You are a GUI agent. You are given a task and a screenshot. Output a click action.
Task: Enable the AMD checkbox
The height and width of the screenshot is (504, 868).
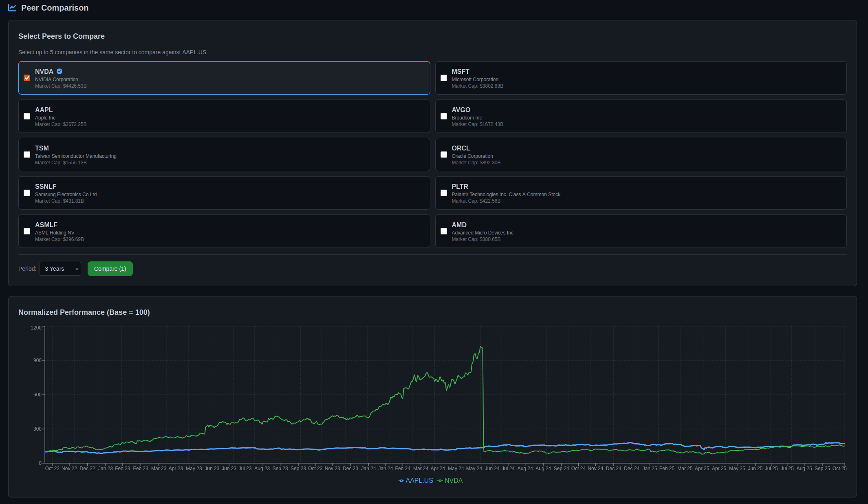tap(444, 231)
